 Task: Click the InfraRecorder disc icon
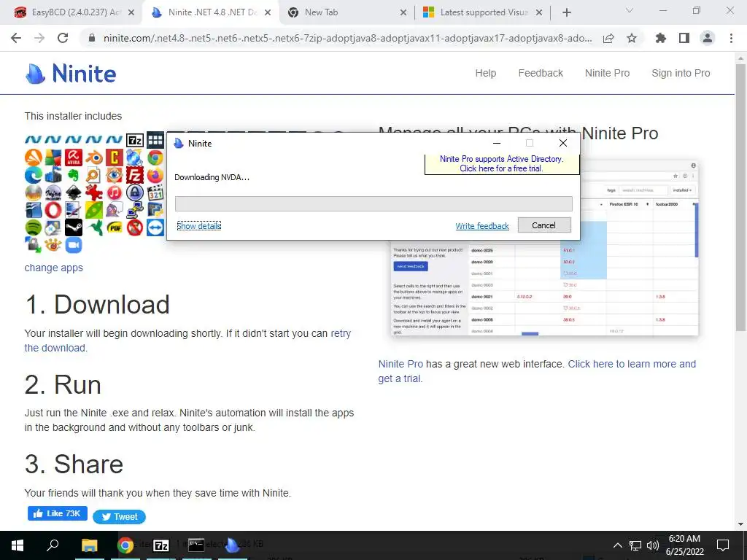53,192
